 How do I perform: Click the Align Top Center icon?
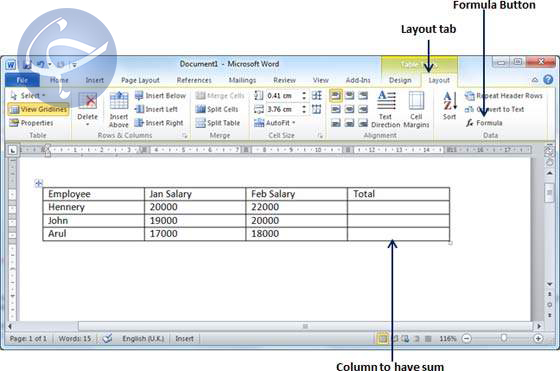tap(349, 96)
